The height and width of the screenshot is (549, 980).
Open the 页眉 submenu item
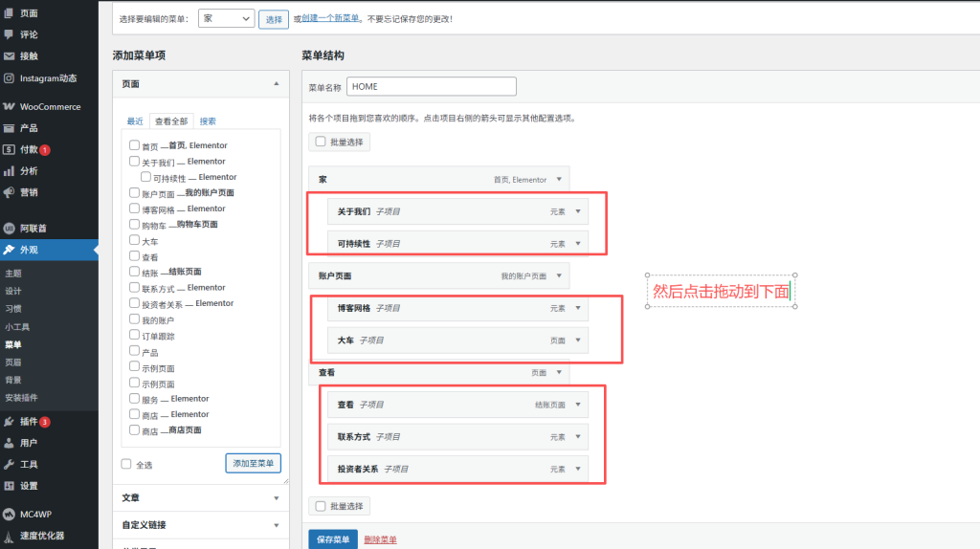click(13, 362)
